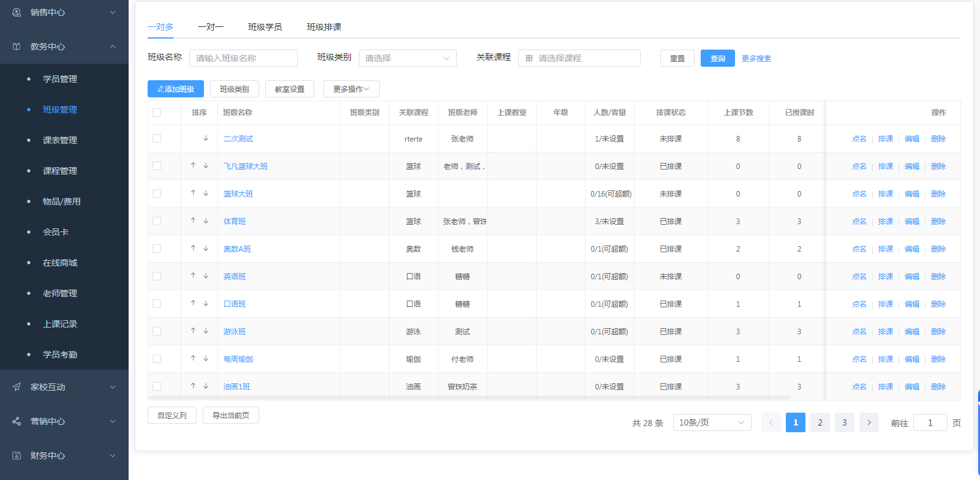Check the 英语班 row checkbox
Screen dimensions: 980x480
coord(157,276)
